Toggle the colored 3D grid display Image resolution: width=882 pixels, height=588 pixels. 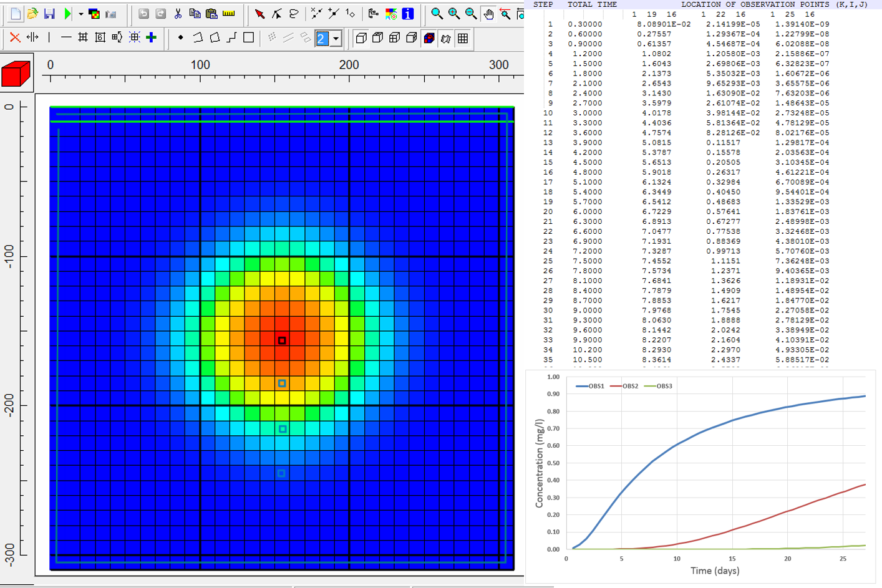click(x=429, y=38)
